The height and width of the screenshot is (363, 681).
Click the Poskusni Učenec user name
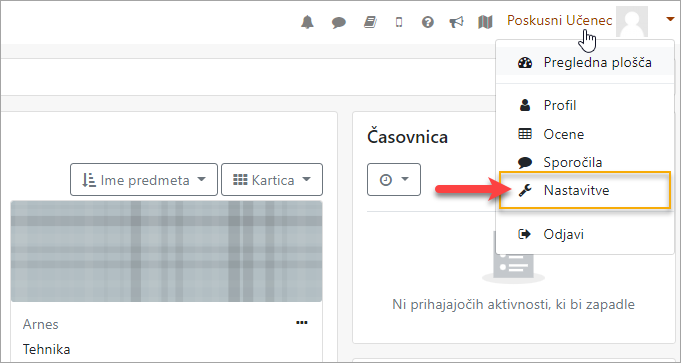point(560,20)
